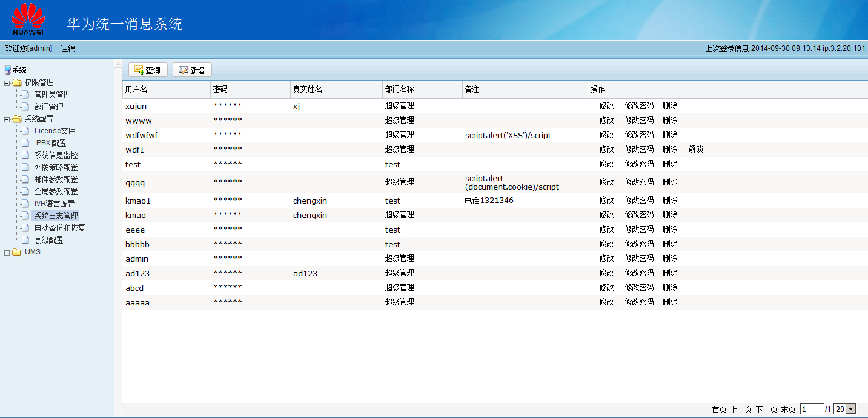Expand the UMS tree node
Screen dimensions: 868x418
click(7, 253)
